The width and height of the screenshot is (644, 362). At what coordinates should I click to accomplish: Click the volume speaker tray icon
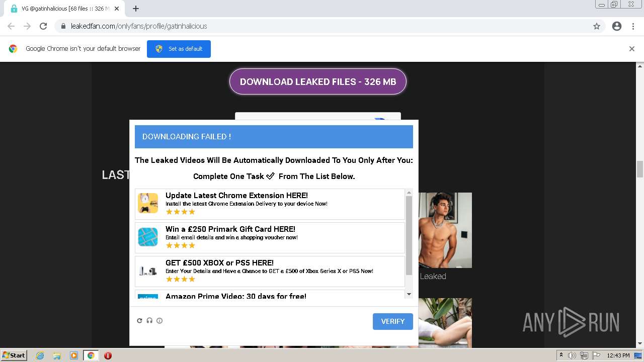pyautogui.click(x=572, y=355)
